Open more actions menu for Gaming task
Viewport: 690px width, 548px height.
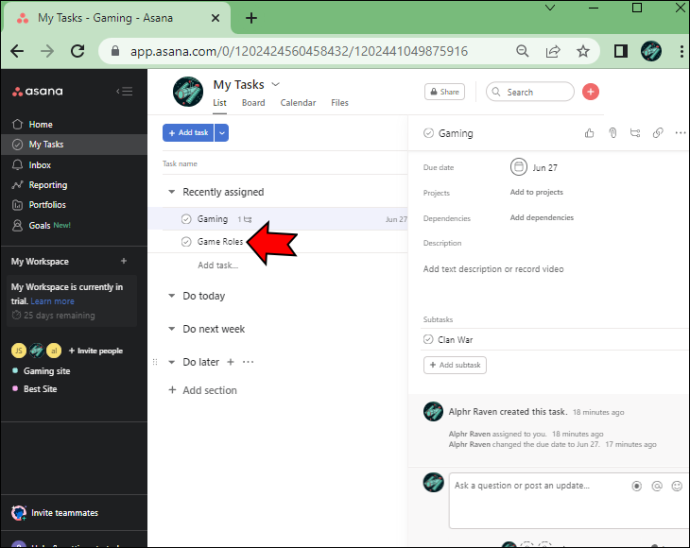[680, 133]
